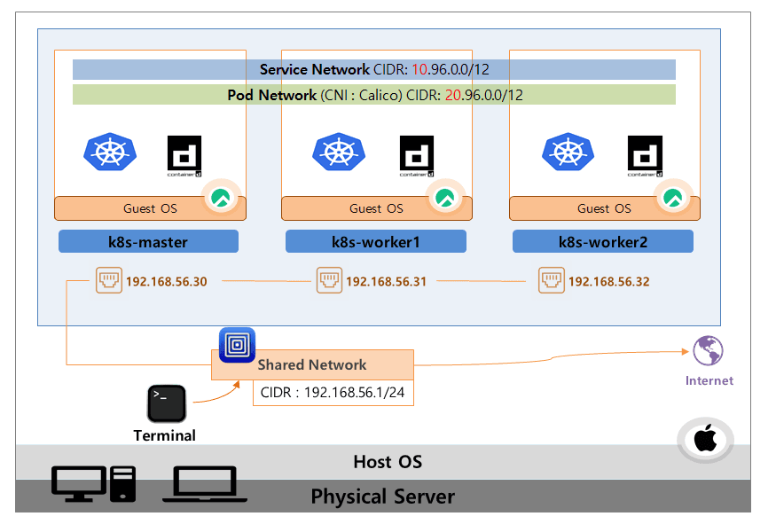Screen dimensions: 776x532
Task: Click the k8s-worker2 node label
Action: 602,241
